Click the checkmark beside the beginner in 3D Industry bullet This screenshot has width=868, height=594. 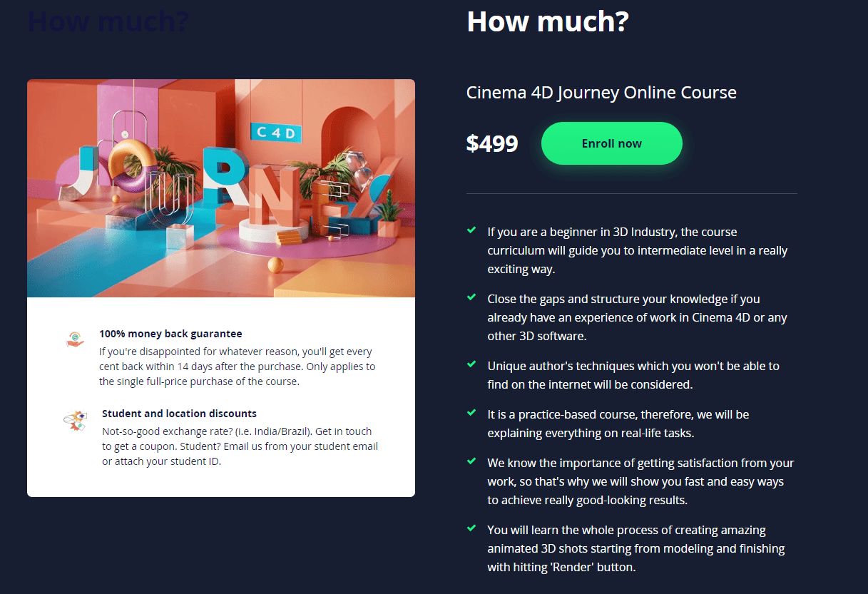(471, 230)
